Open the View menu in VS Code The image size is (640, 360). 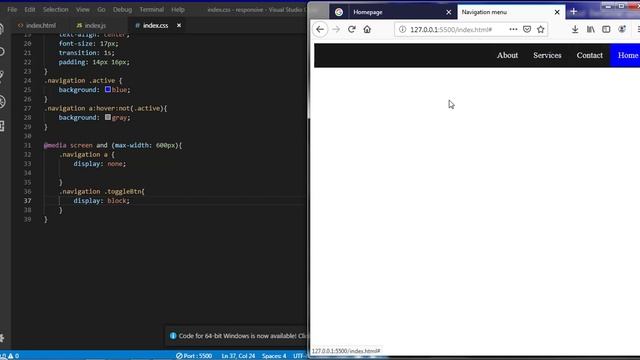[x=82, y=9]
